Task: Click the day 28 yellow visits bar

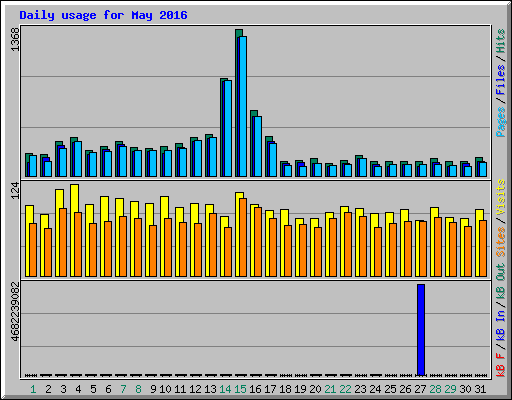Action: (434, 242)
